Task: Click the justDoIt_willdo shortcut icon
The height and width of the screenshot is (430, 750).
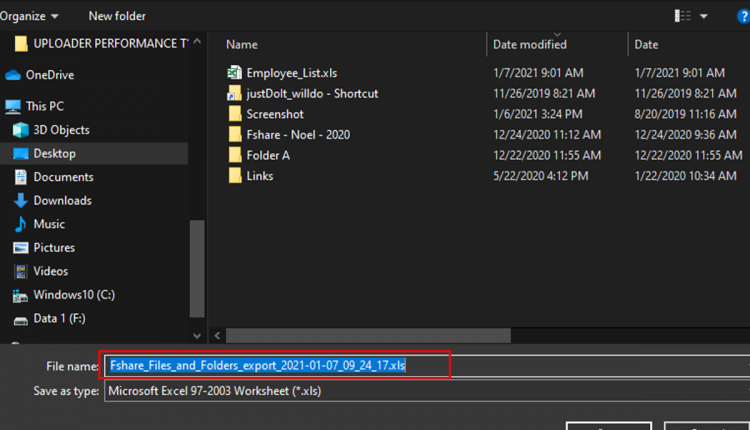Action: pos(234,93)
